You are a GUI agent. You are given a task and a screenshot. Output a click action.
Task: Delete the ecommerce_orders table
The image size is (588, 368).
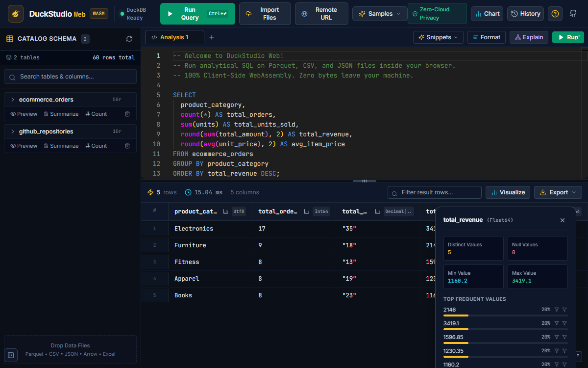127,114
